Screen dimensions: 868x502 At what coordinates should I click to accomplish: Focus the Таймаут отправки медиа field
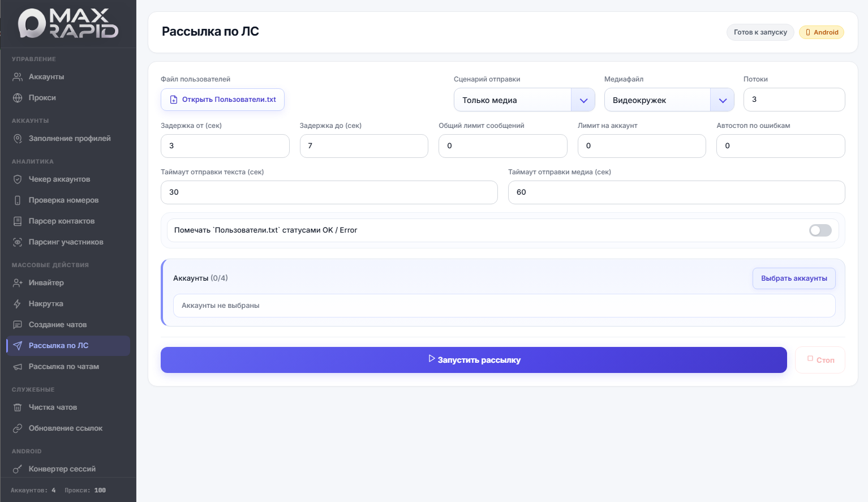click(x=676, y=192)
